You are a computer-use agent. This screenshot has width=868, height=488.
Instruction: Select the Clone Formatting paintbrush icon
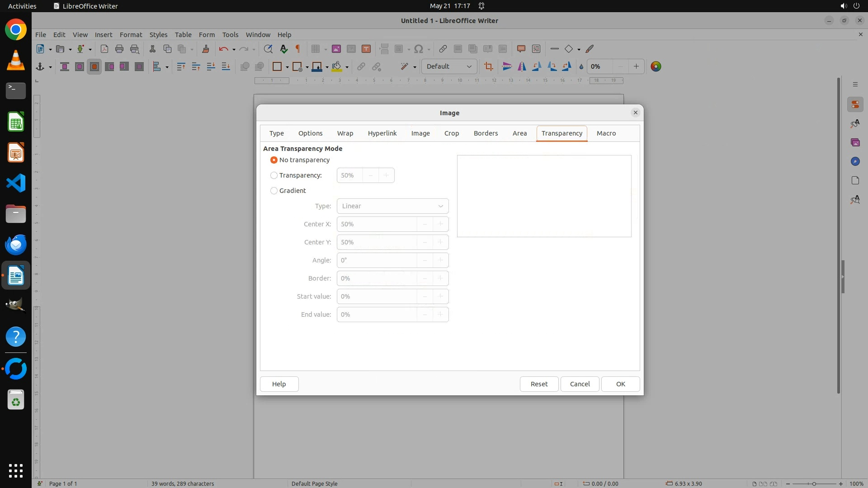click(206, 49)
